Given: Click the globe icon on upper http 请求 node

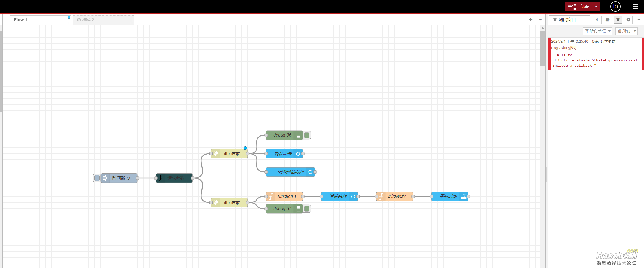Looking at the screenshot, I should [x=216, y=154].
